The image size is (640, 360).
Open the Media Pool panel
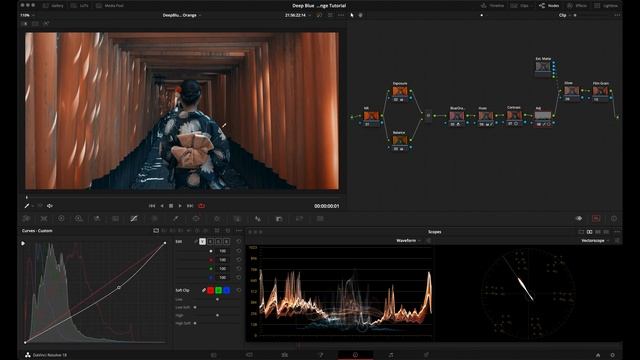coord(110,6)
